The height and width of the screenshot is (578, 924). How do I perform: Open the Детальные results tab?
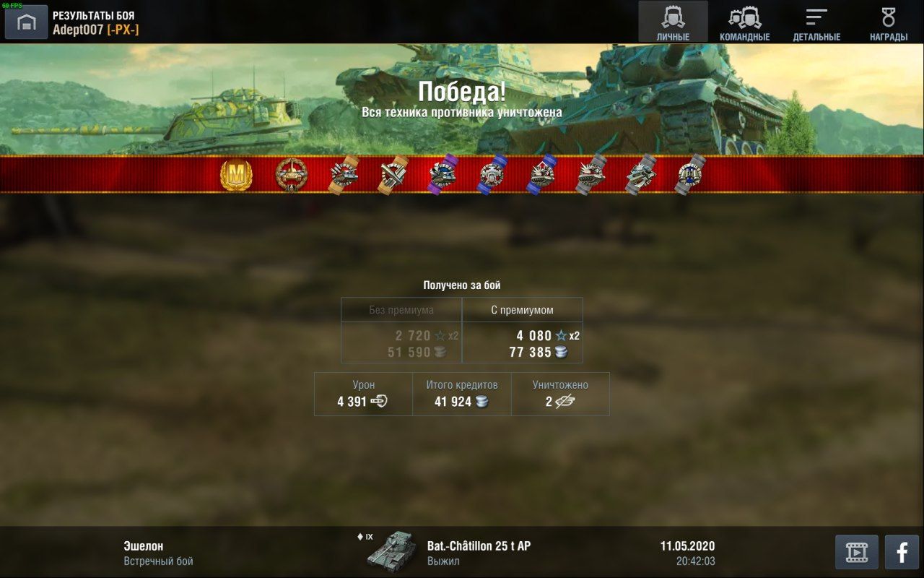[816, 22]
